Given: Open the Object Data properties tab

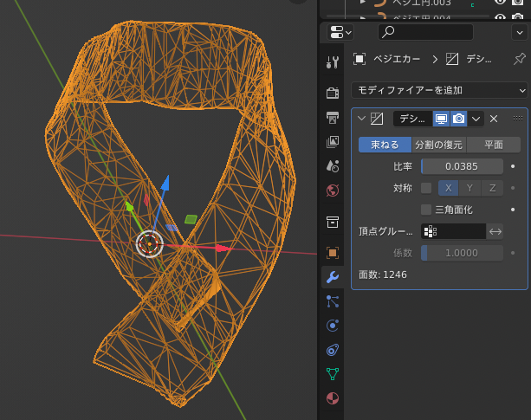Looking at the screenshot, I should pos(333,374).
